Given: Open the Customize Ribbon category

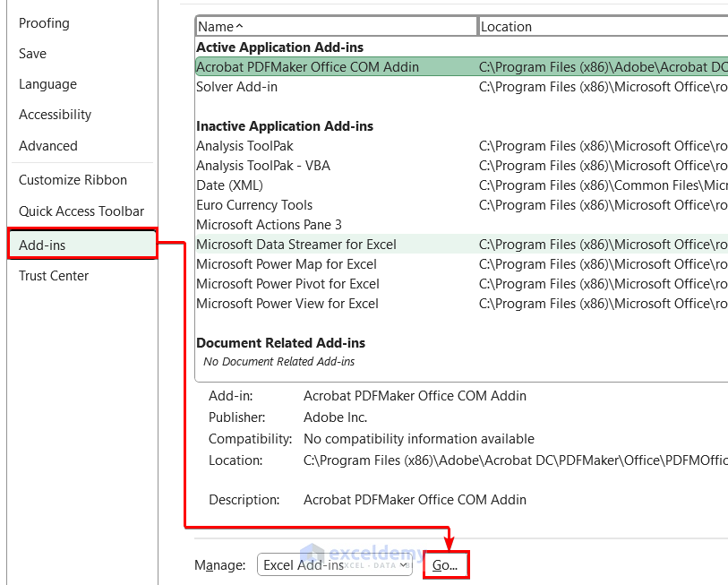Looking at the screenshot, I should coord(73,180).
